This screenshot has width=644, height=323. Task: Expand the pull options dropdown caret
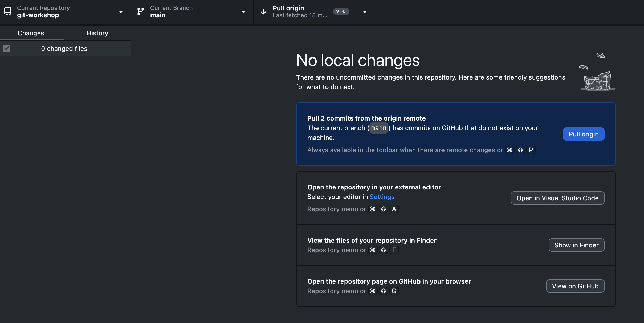coord(365,12)
